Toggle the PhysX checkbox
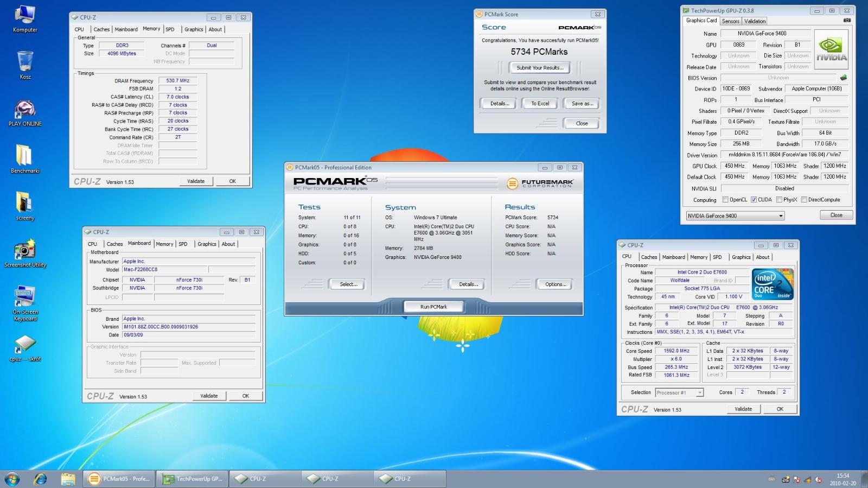The height and width of the screenshot is (488, 868). click(779, 200)
